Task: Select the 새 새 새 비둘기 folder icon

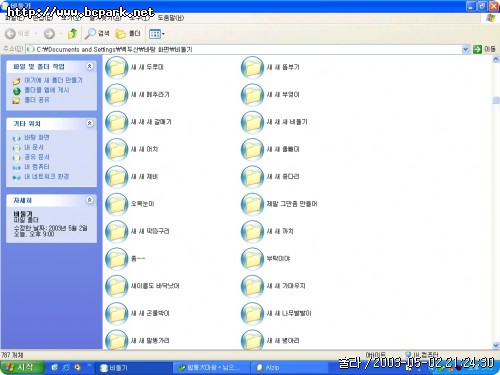Action: pyautogui.click(x=252, y=122)
